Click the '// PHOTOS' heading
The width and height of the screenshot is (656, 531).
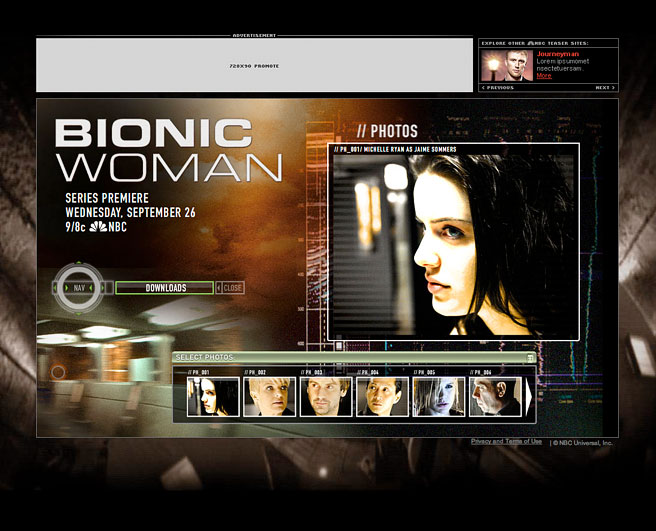387,131
